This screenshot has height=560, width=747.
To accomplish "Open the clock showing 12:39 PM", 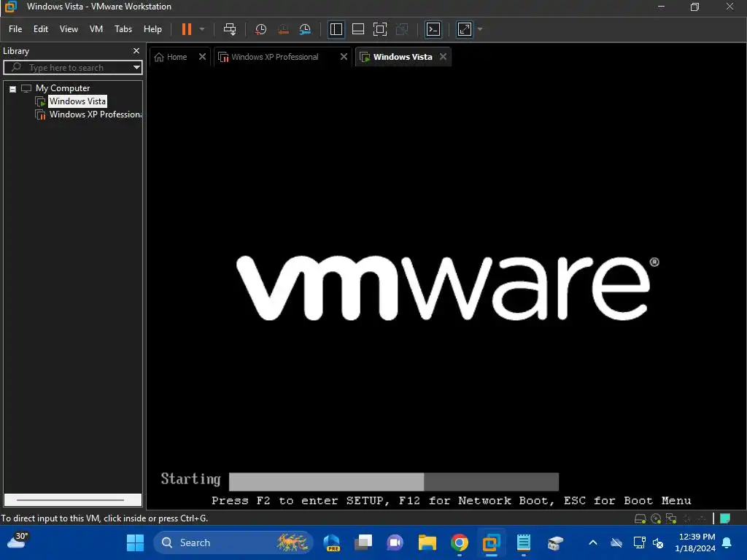I will tap(695, 542).
